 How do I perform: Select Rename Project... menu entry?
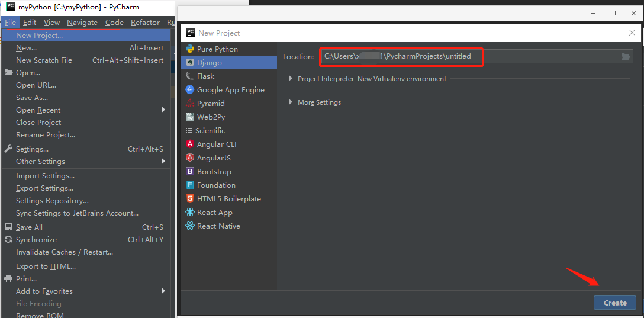point(86,135)
